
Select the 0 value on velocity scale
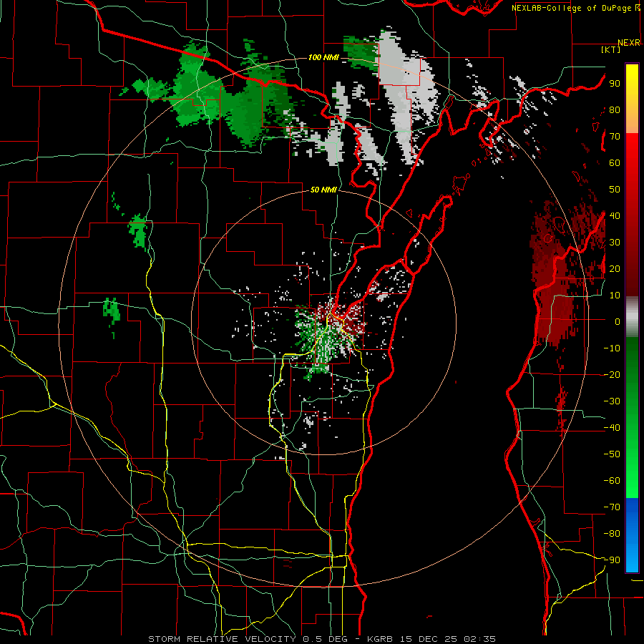(x=618, y=321)
